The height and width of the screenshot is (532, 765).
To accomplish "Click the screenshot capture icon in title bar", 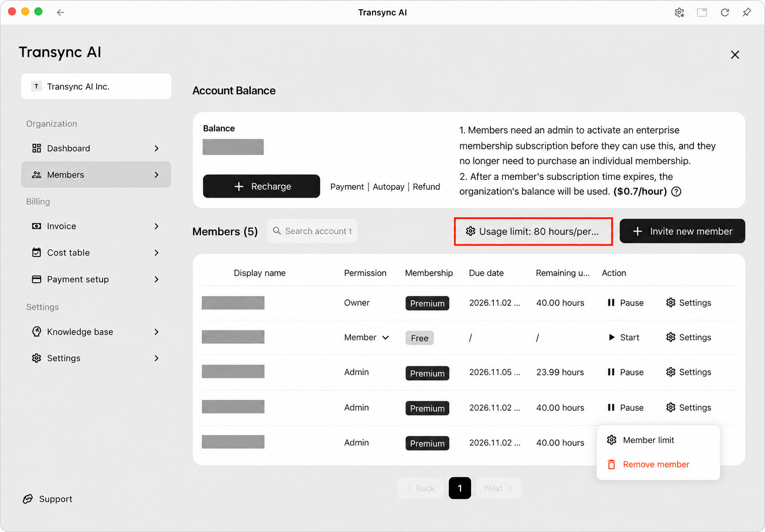I will point(702,12).
